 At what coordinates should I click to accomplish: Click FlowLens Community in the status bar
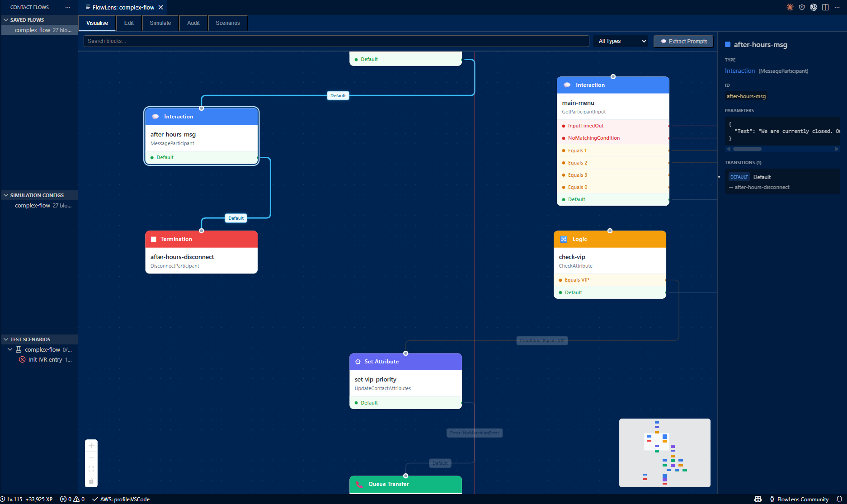[x=799, y=499]
